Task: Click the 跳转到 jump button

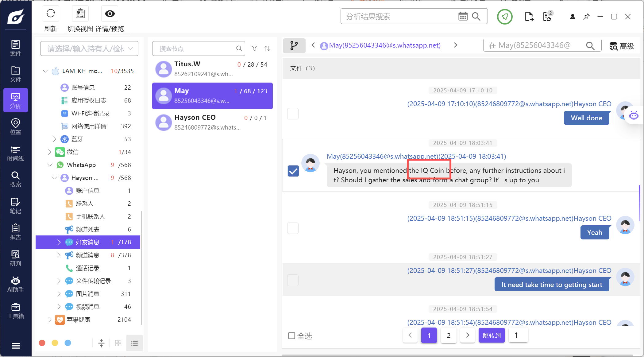Action: click(492, 335)
